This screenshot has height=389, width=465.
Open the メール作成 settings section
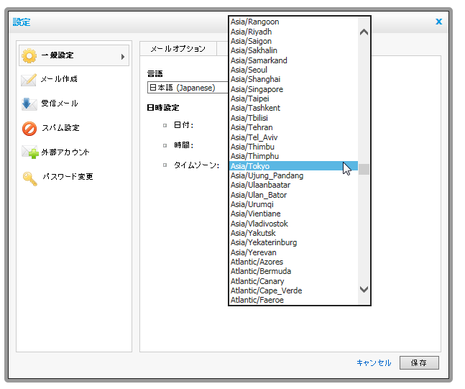click(59, 79)
